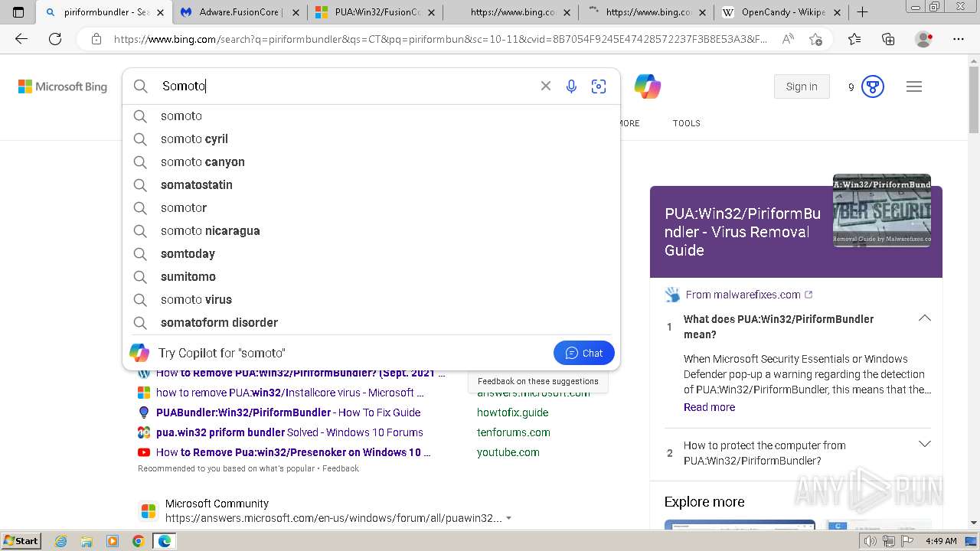Select the 'somtoday' suggestion
980x551 pixels.
(371, 253)
